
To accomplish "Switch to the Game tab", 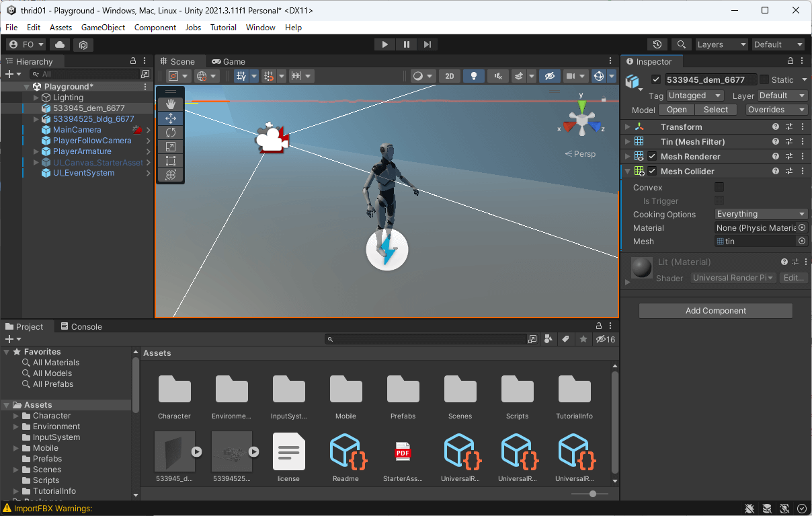I will (229, 61).
